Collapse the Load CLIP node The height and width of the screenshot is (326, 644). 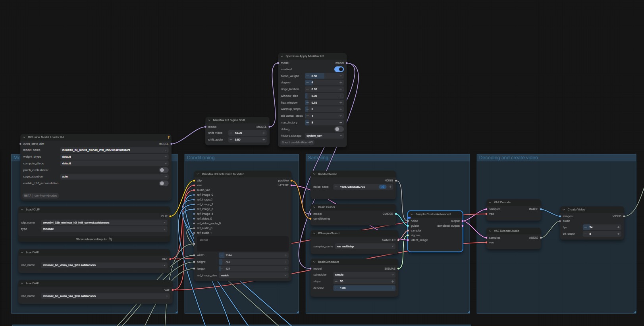tap(22, 210)
